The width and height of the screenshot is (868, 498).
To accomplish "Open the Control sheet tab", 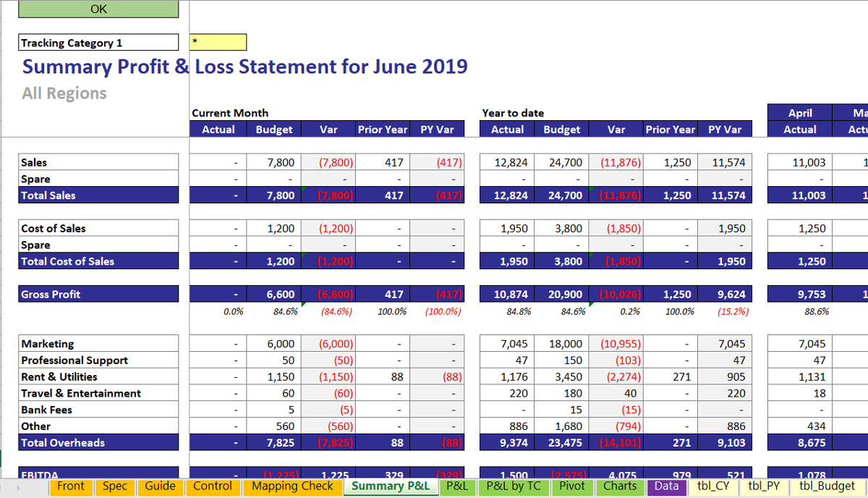I will (x=213, y=486).
